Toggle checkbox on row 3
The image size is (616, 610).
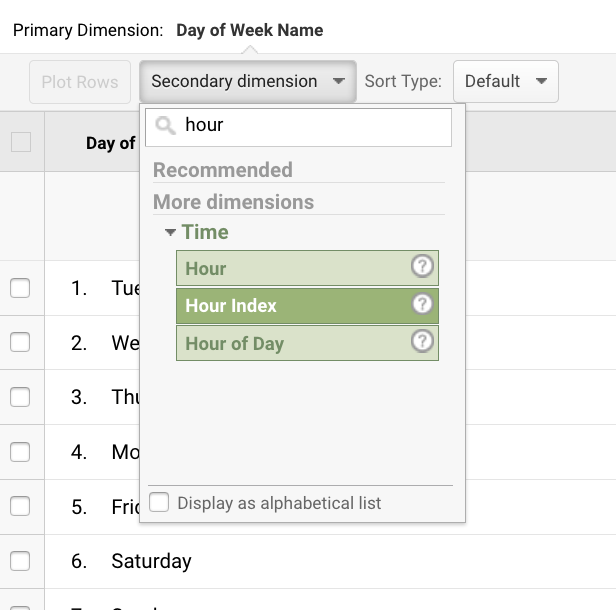click(x=20, y=397)
